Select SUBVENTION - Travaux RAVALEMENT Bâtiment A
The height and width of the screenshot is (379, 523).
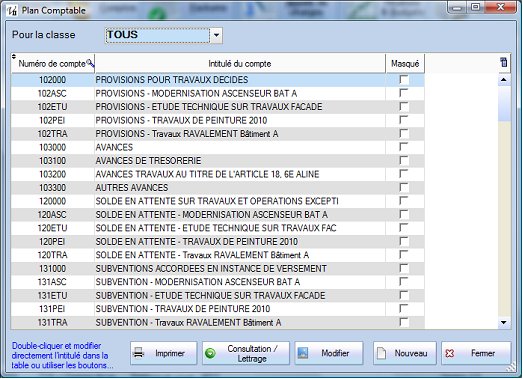pos(188,322)
